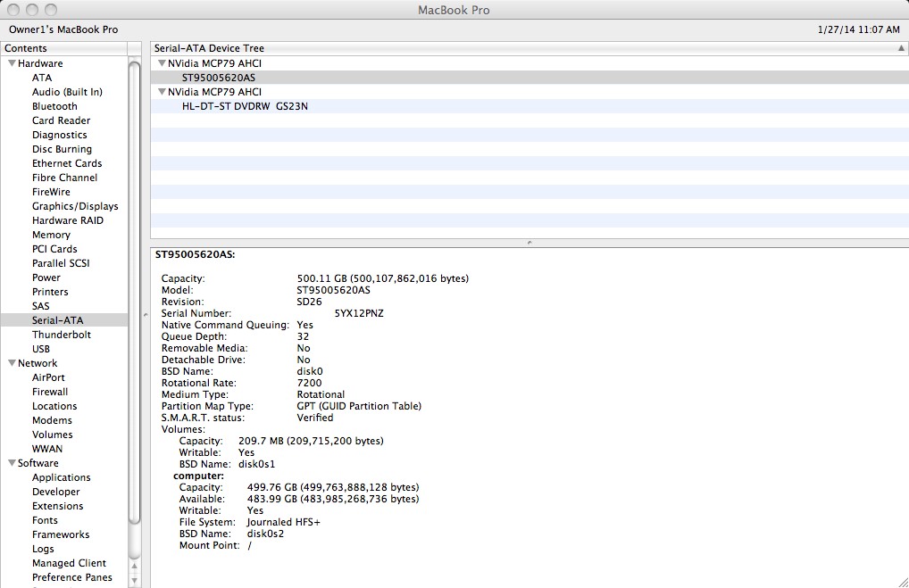Collapse first NVidia MCP79 AHCI node above ST95005620AS
This screenshot has height=588, width=909.
point(162,63)
